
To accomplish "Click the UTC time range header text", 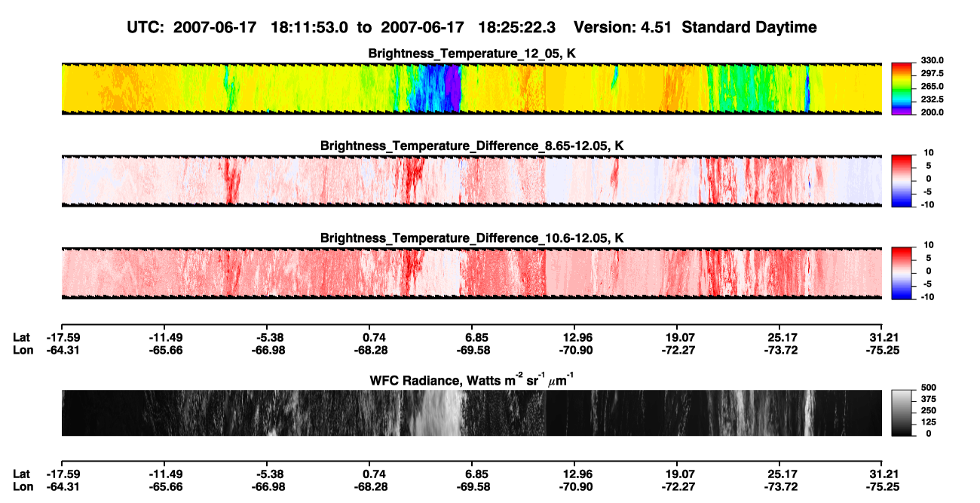I will (473, 28).
